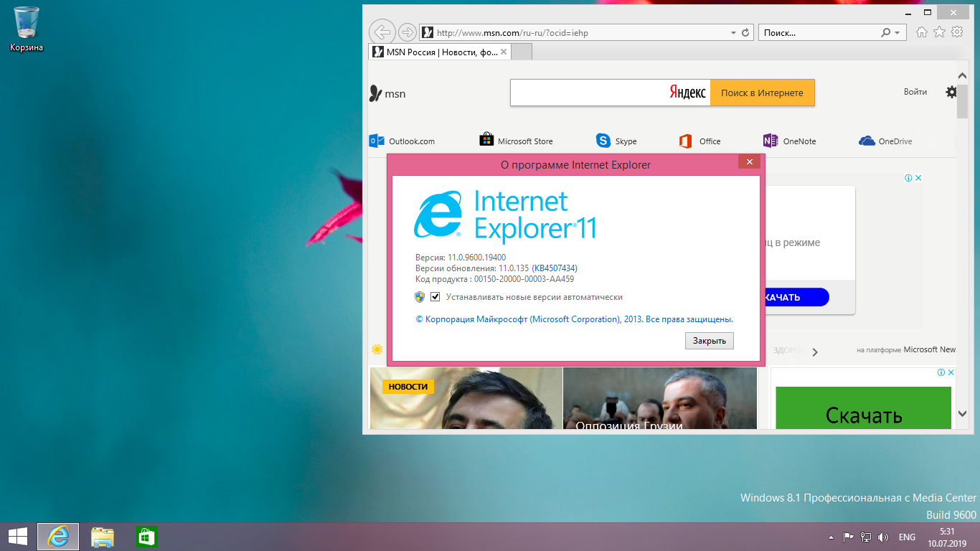Open the KB4507434 update link
The height and width of the screenshot is (551, 980).
pyautogui.click(x=555, y=268)
